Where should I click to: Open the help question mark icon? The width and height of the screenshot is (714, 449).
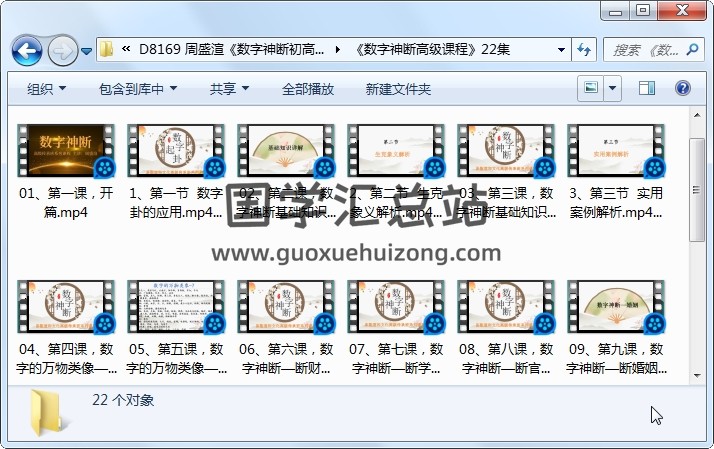coord(684,88)
